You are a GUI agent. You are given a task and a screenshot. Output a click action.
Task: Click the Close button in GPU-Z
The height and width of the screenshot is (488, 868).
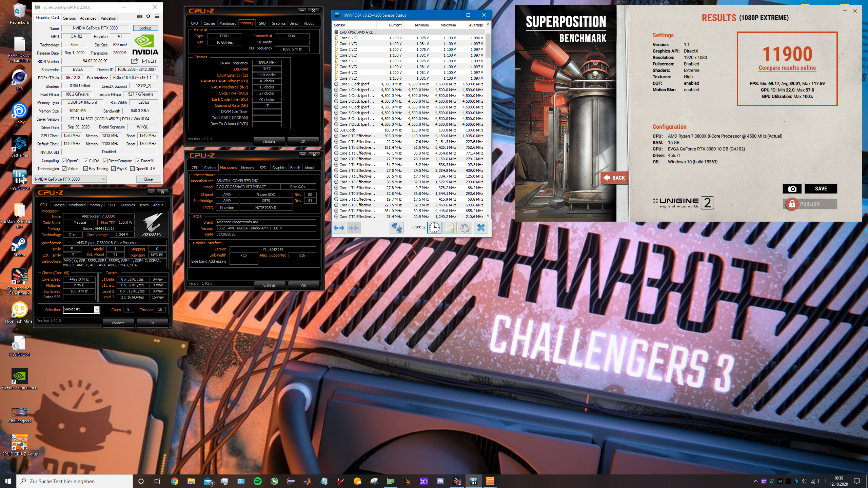point(148,179)
